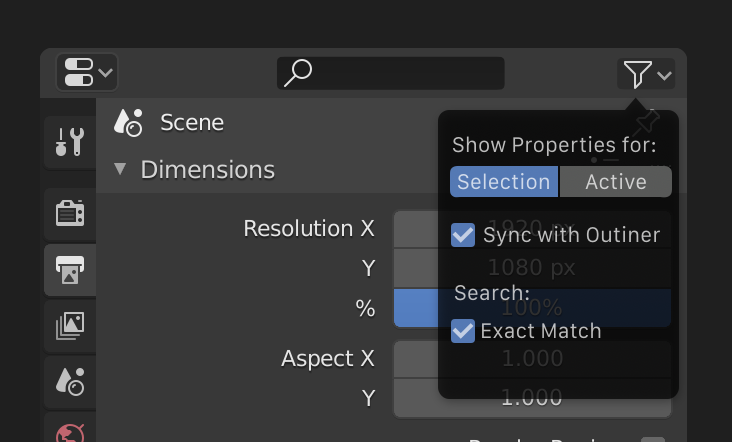Open the filter options dropdown
Viewport: 732px width, 442px height.
(648, 74)
